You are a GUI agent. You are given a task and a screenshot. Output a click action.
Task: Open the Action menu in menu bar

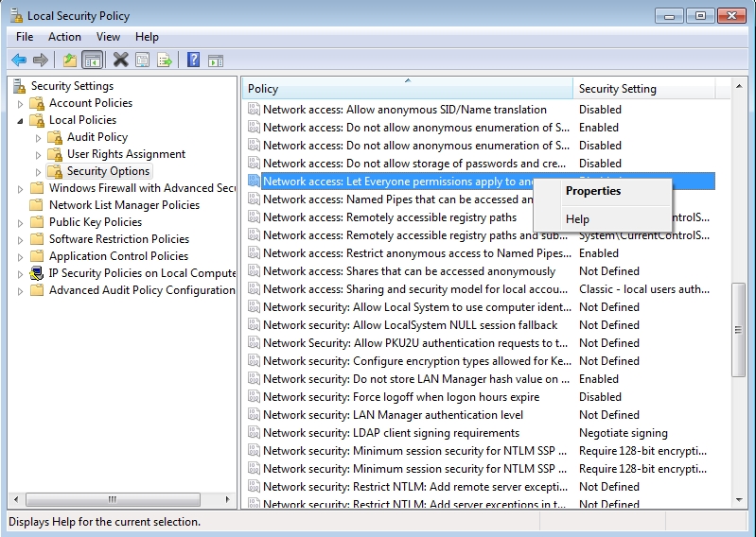point(64,37)
